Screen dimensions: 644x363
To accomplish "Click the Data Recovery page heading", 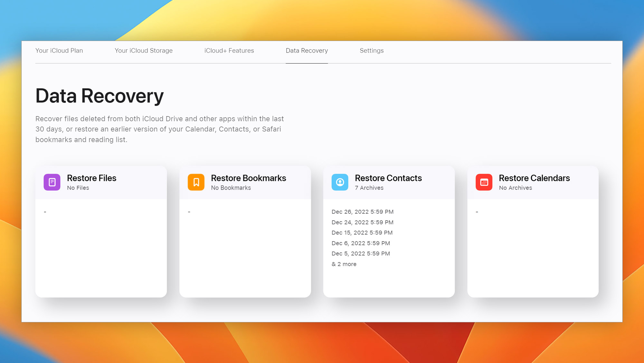I will pos(99,96).
